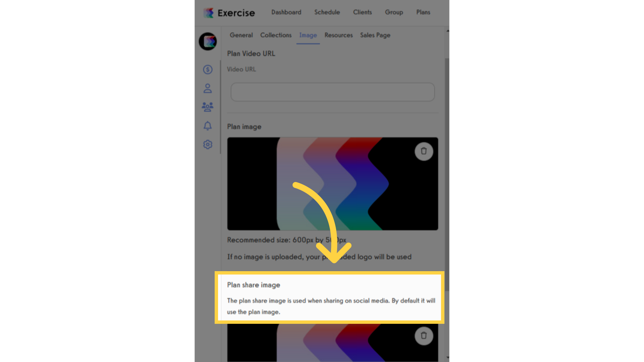Click the Group navigation menu item
This screenshot has height=362, width=644.
[394, 12]
